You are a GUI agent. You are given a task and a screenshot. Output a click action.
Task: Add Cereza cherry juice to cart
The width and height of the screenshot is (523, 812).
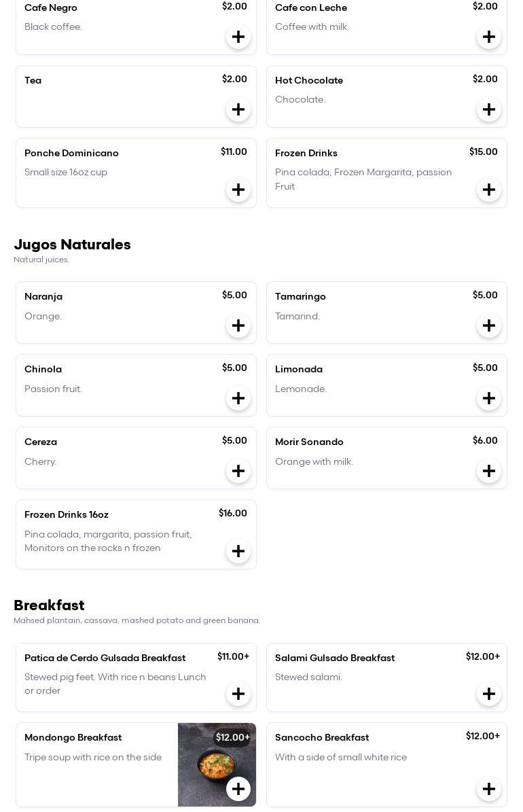click(x=238, y=471)
